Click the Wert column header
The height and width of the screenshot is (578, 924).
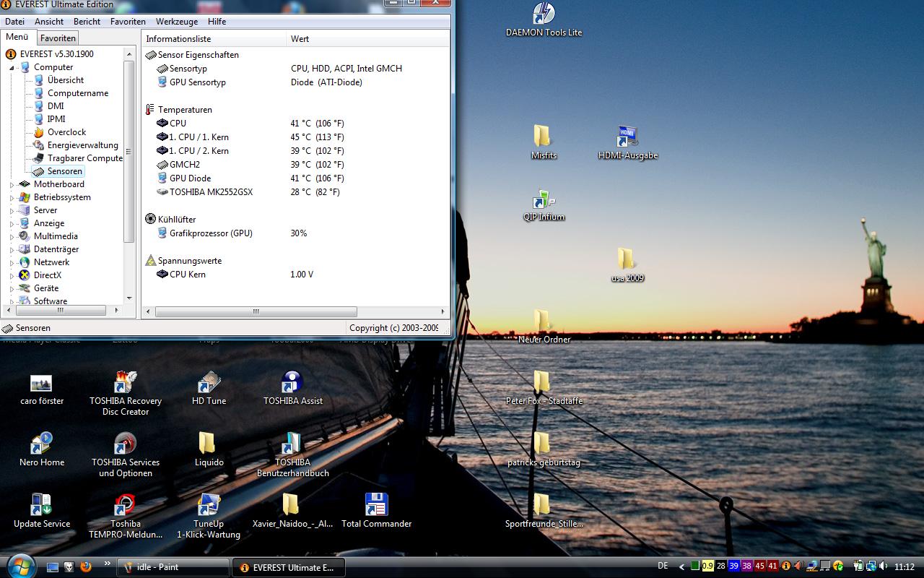pyautogui.click(x=368, y=38)
